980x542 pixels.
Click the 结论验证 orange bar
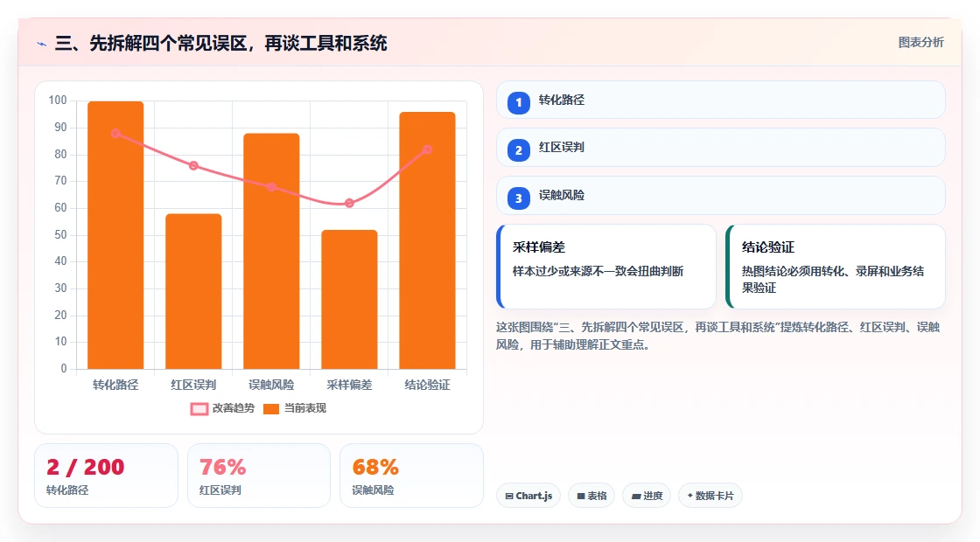click(x=428, y=240)
